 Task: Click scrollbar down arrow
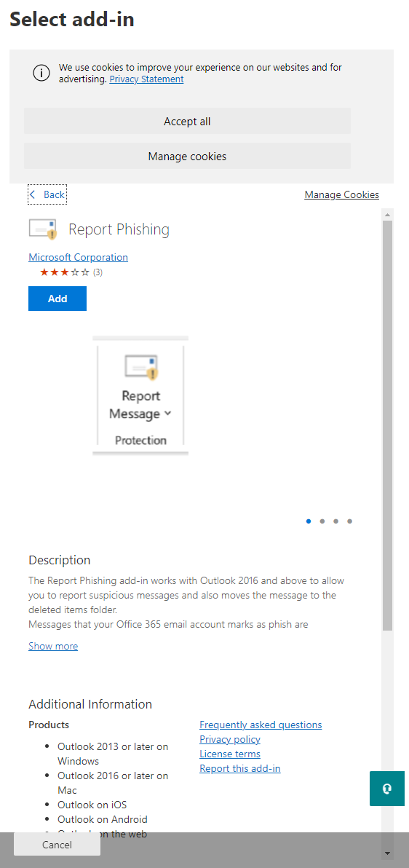(387, 853)
